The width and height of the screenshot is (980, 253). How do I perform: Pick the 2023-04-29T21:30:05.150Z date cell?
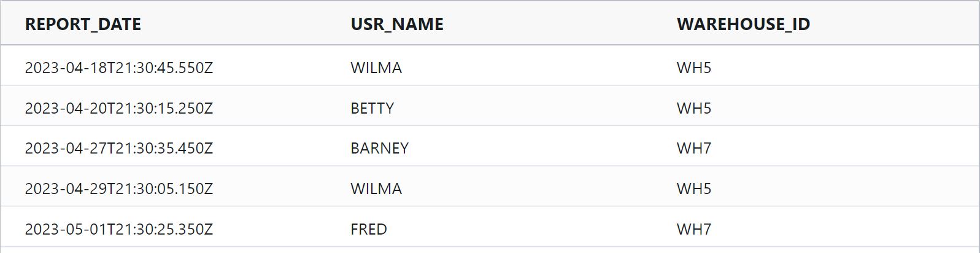[118, 189]
